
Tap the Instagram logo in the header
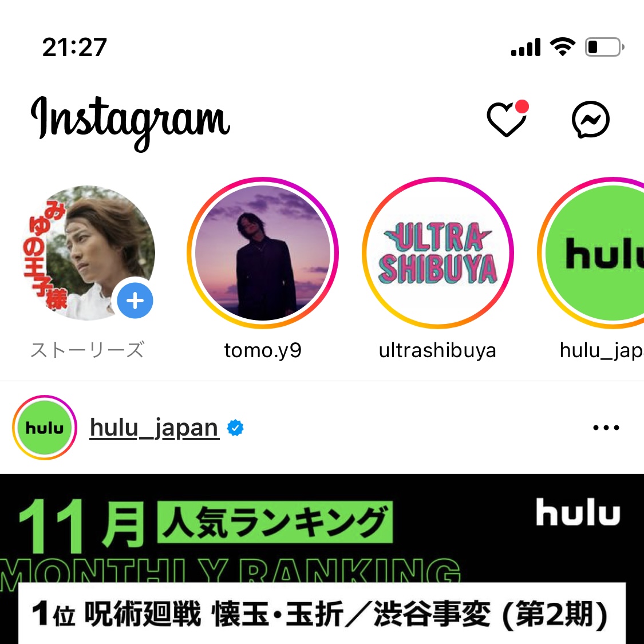tap(131, 121)
